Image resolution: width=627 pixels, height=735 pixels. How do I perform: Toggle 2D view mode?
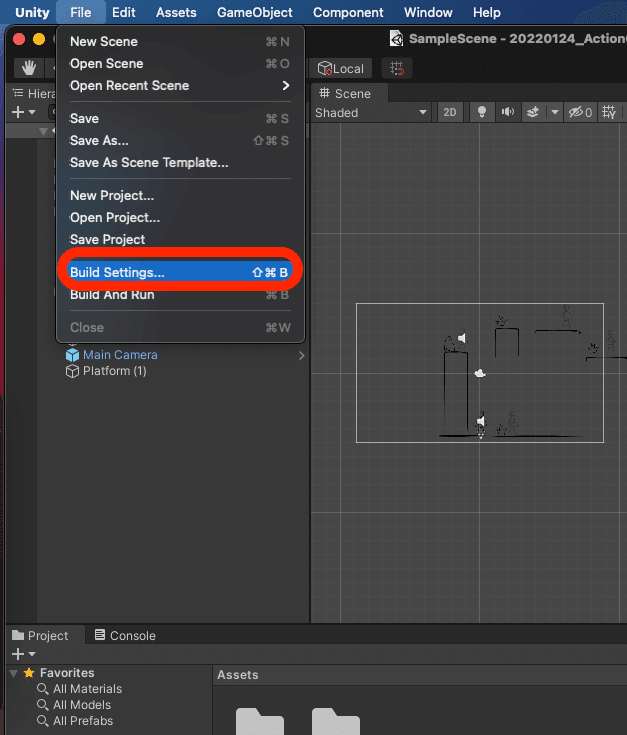coord(450,112)
